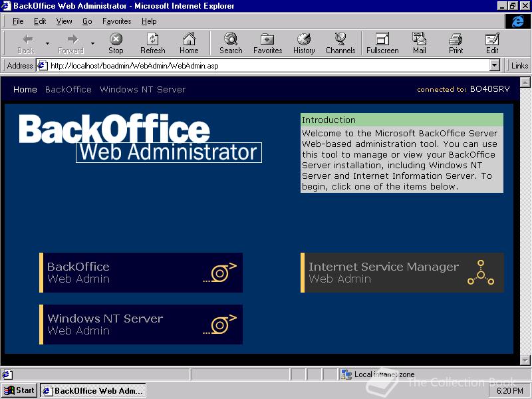Click the network nodes icon on Internet Service Manager
Viewport: 532px width, 399px height.
pyautogui.click(x=481, y=273)
